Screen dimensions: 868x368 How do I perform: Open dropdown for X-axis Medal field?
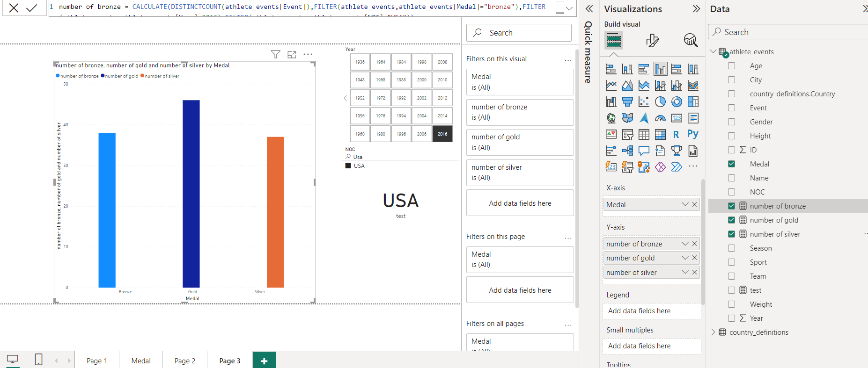pyautogui.click(x=685, y=204)
